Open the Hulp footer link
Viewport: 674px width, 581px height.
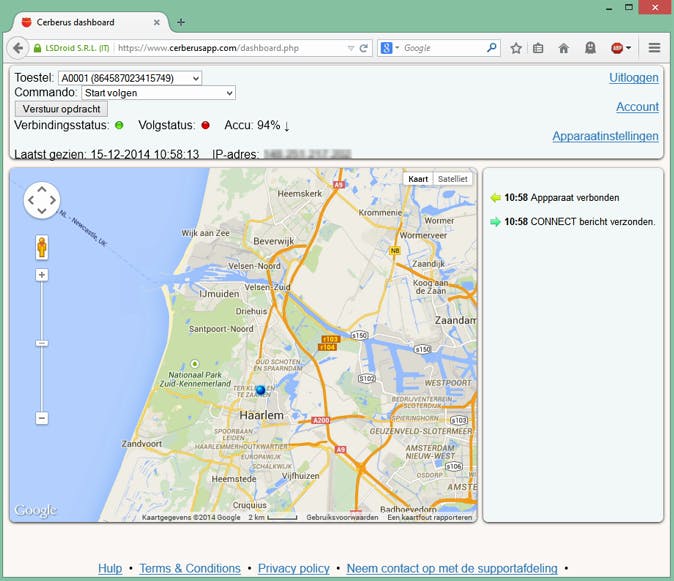[x=110, y=568]
